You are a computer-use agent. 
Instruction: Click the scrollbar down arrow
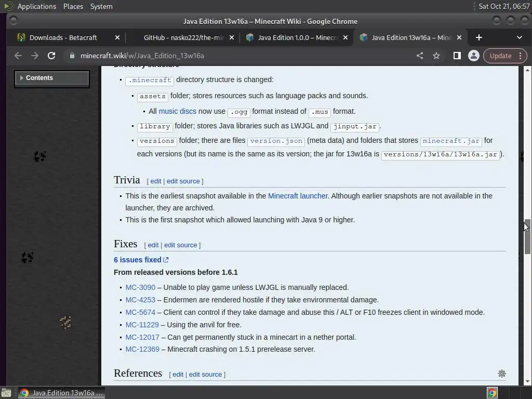click(527, 381)
